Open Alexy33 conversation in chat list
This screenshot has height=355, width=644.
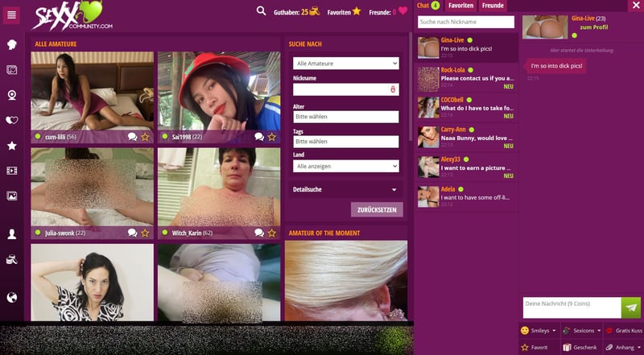tap(466, 168)
